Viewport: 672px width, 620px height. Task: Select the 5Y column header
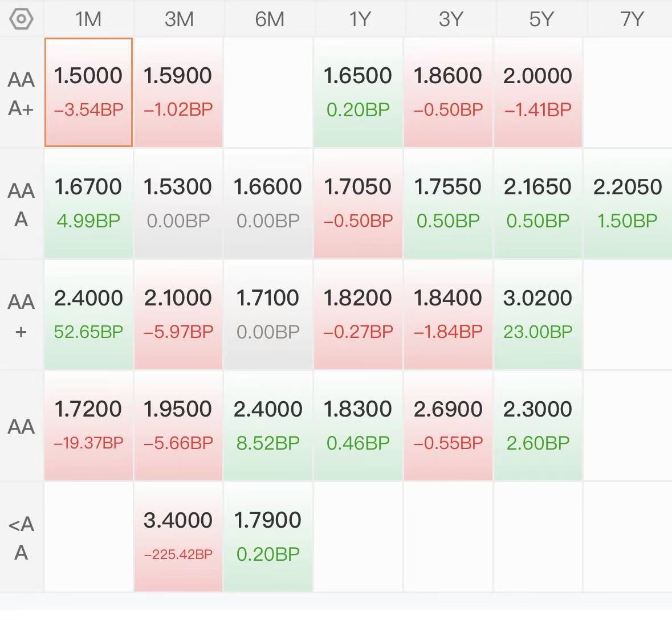coord(541,19)
